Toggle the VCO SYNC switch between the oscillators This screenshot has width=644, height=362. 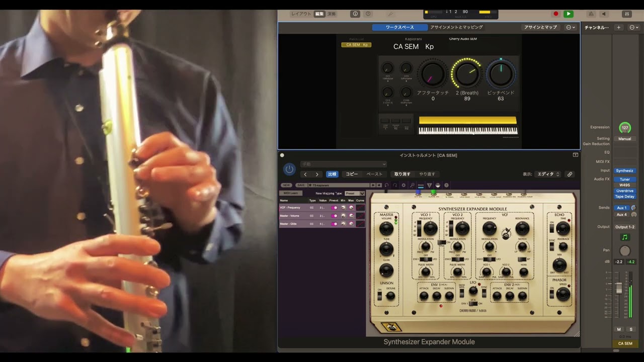point(442,242)
